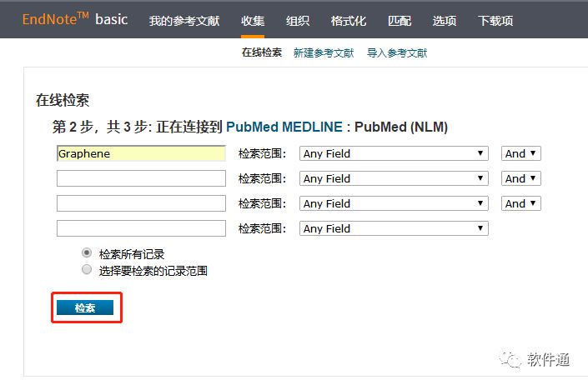The image size is (588, 385).
Task: Open the 选项 tab
Action: [x=445, y=21]
